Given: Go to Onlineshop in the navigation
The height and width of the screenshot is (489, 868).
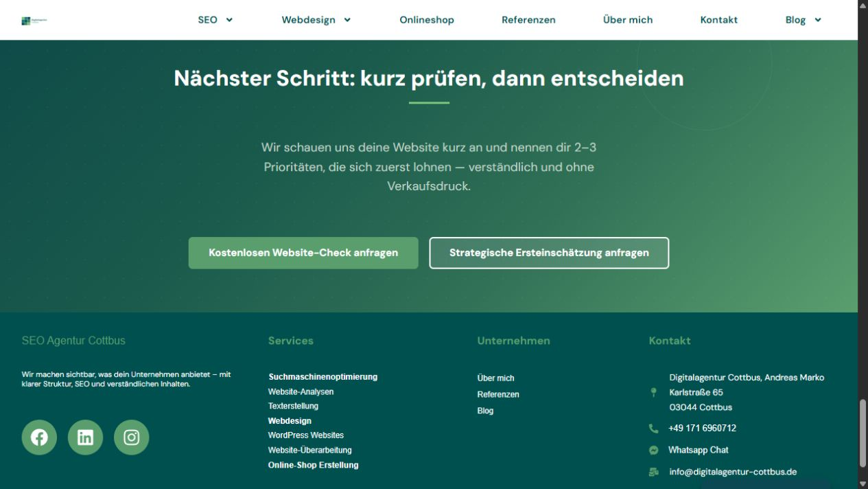Looking at the screenshot, I should (x=427, y=20).
